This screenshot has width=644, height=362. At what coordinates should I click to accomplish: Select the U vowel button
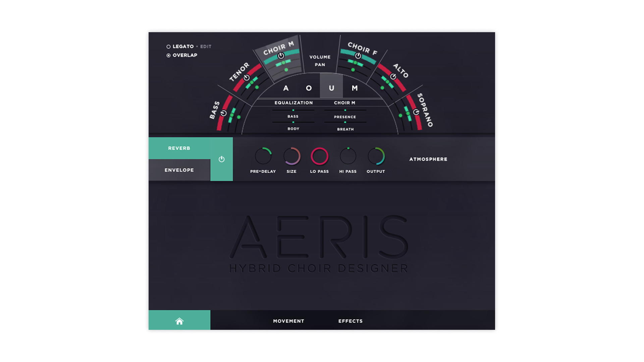click(331, 88)
